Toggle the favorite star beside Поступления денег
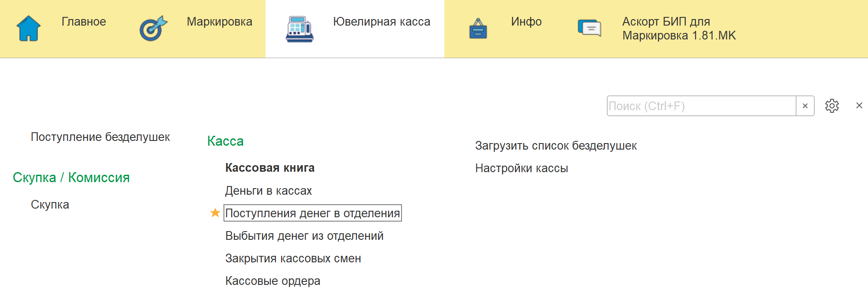This screenshot has width=868, height=294. pyautogui.click(x=215, y=212)
